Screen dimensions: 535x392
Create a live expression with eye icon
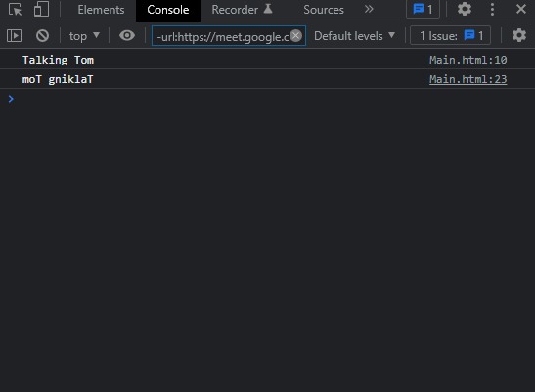click(x=127, y=35)
